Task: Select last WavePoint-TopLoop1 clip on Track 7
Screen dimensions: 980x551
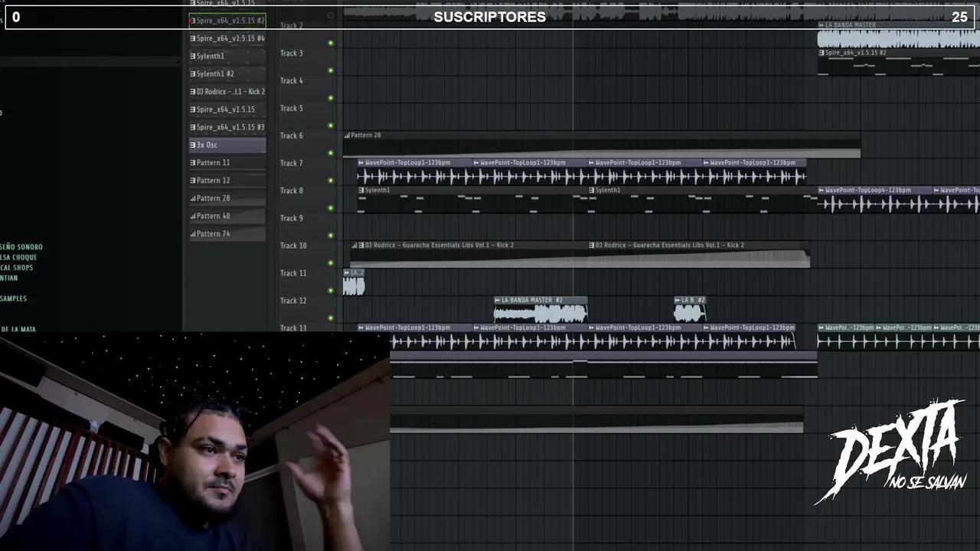Action: [754, 172]
